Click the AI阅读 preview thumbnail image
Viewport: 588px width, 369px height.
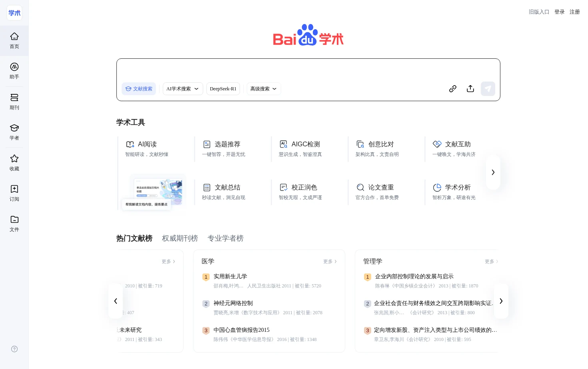[x=154, y=192]
